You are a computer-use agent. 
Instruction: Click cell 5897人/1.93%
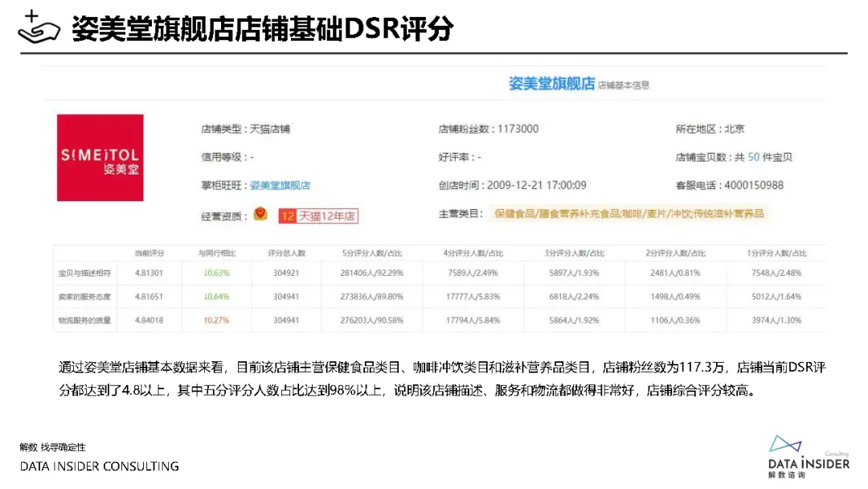(x=574, y=273)
